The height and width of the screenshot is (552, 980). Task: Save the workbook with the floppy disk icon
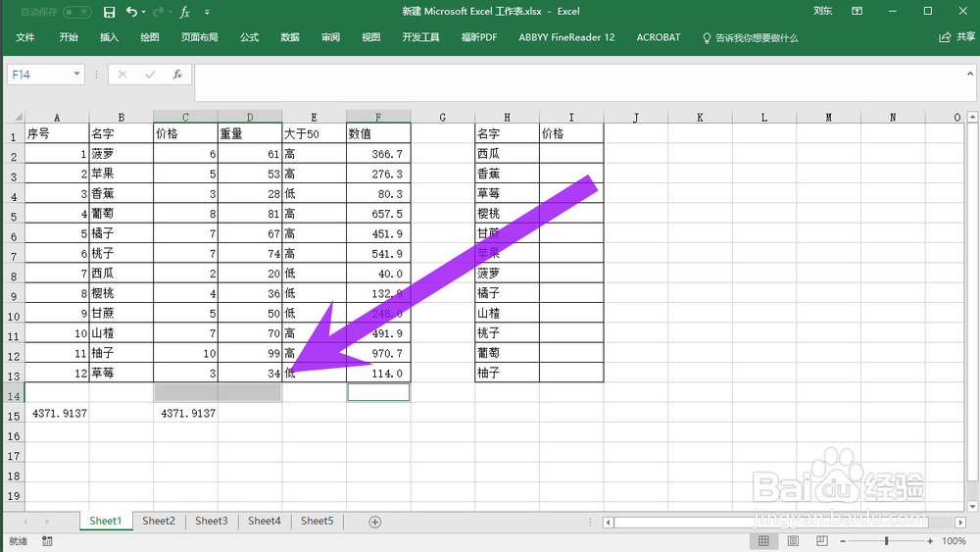[109, 12]
